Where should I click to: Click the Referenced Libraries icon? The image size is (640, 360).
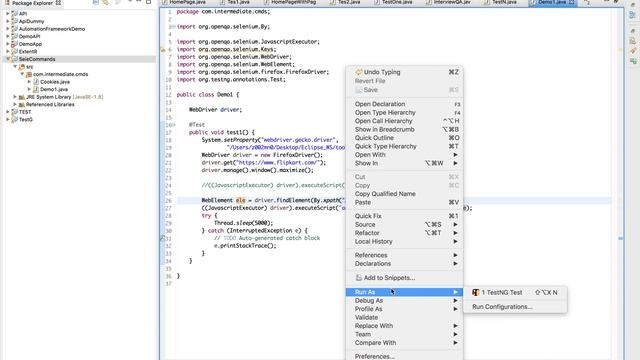click(22, 104)
